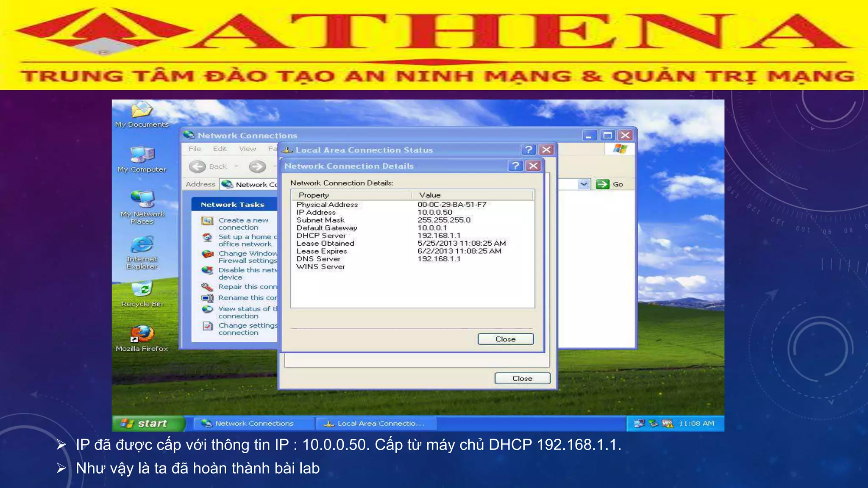Launch Mozilla Firefox desktop shortcut
Viewport: 868px width, 488px height.
click(x=142, y=338)
